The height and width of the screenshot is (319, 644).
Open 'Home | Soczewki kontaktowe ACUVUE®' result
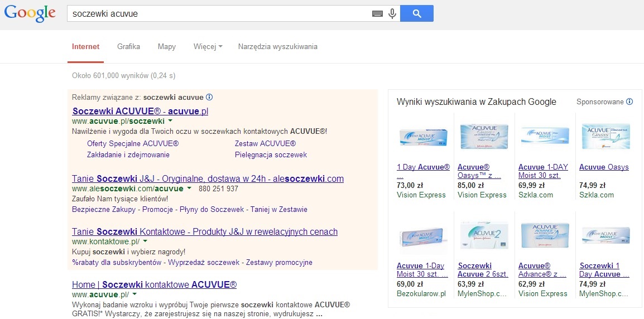point(154,284)
